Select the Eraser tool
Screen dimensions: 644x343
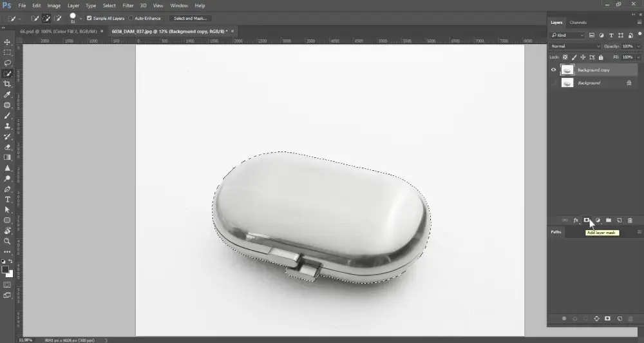tap(7, 147)
